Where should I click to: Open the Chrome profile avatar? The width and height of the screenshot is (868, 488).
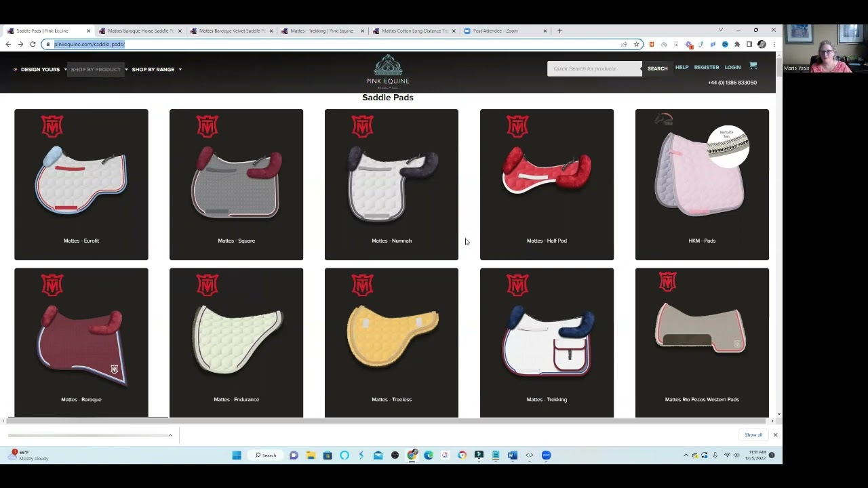point(762,44)
